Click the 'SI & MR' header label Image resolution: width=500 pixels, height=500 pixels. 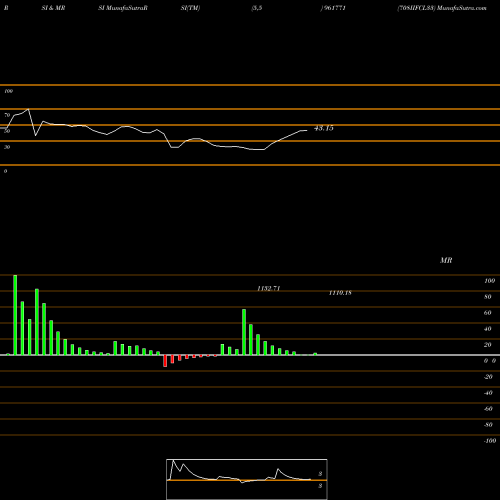53,8
